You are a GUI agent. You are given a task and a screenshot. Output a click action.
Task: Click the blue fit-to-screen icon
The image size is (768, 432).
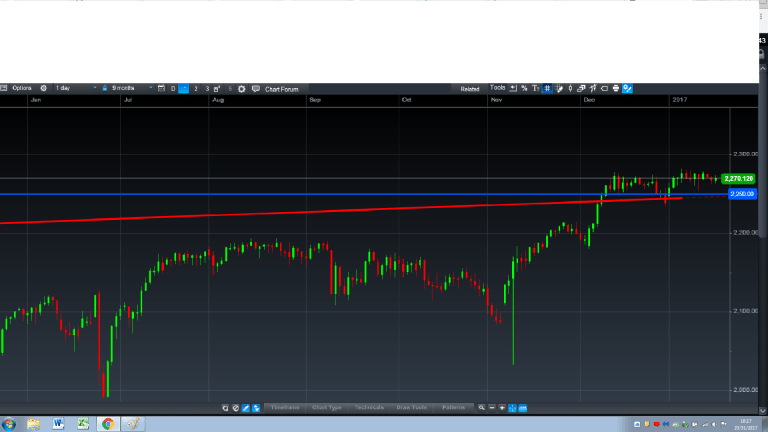[512, 408]
